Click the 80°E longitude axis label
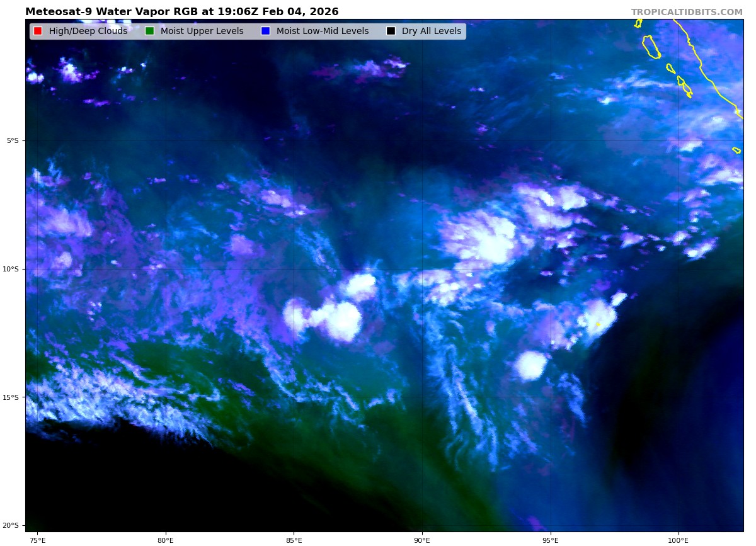 click(x=165, y=540)
